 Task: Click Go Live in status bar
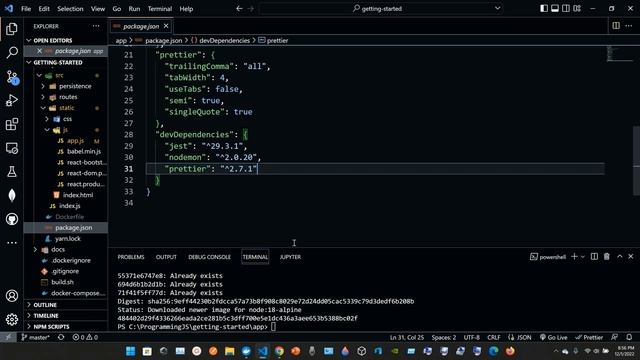click(553, 337)
